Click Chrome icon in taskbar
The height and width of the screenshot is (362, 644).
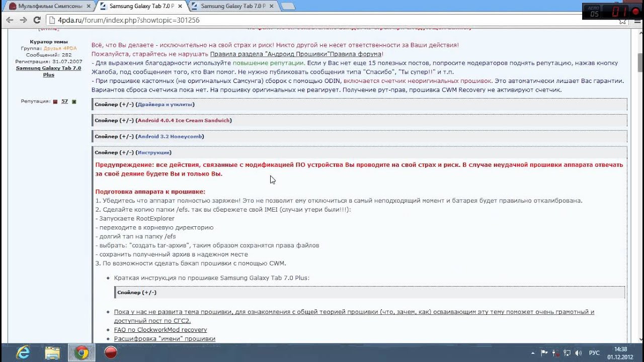pos(82,352)
